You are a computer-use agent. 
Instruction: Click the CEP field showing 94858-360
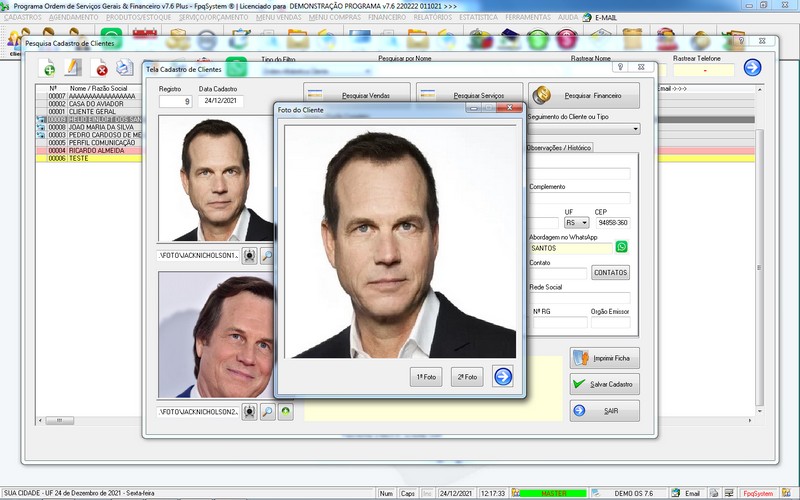click(613, 222)
